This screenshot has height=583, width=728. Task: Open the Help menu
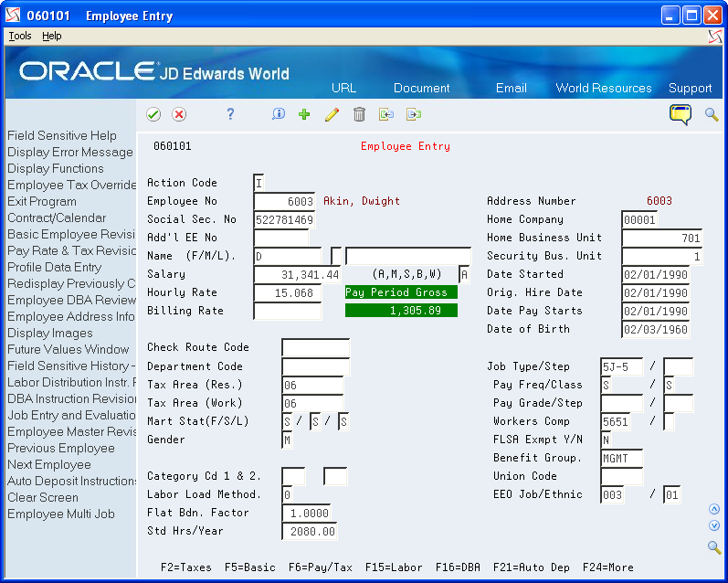coord(51,36)
